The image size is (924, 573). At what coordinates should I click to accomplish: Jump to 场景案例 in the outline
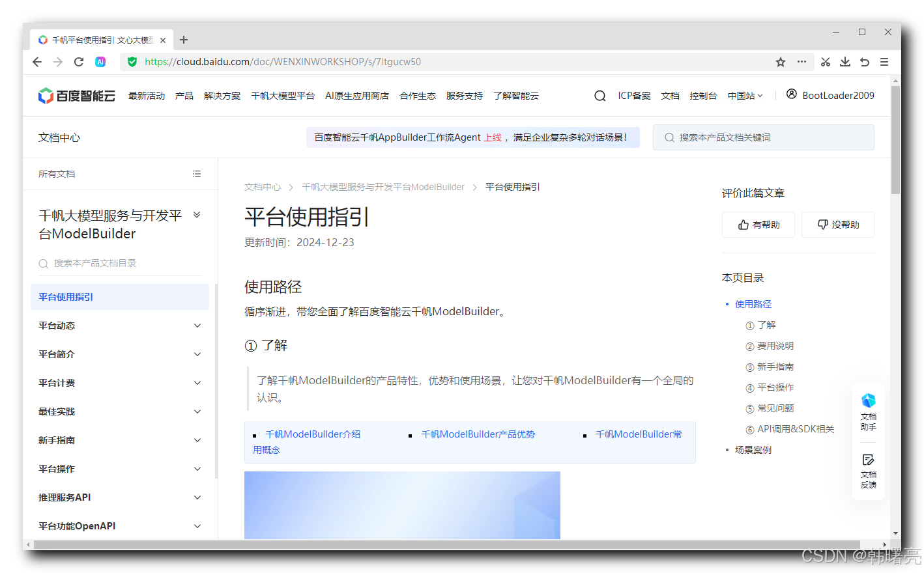[753, 450]
